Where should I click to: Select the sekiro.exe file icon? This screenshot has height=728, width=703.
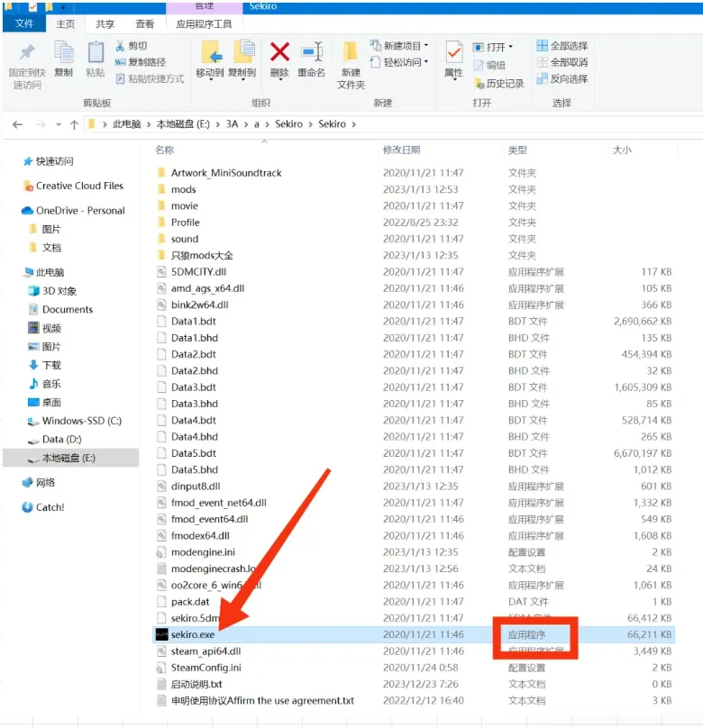161,634
